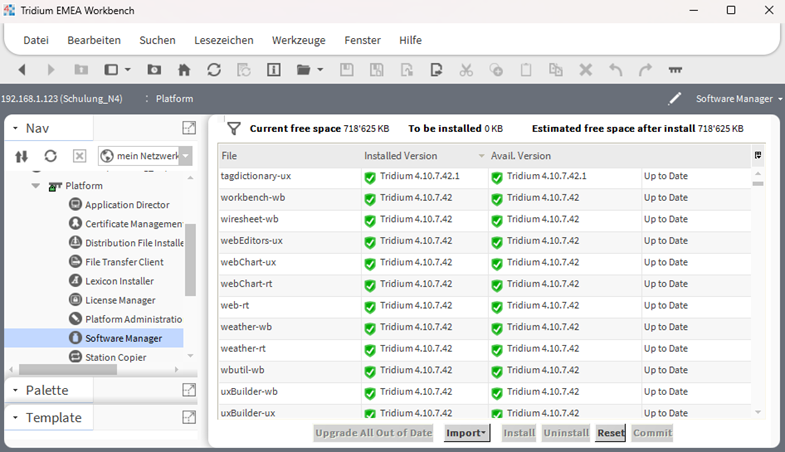Screen dimensions: 785x452
Task: Click the Delete X toolbar icon
Action: [586, 70]
